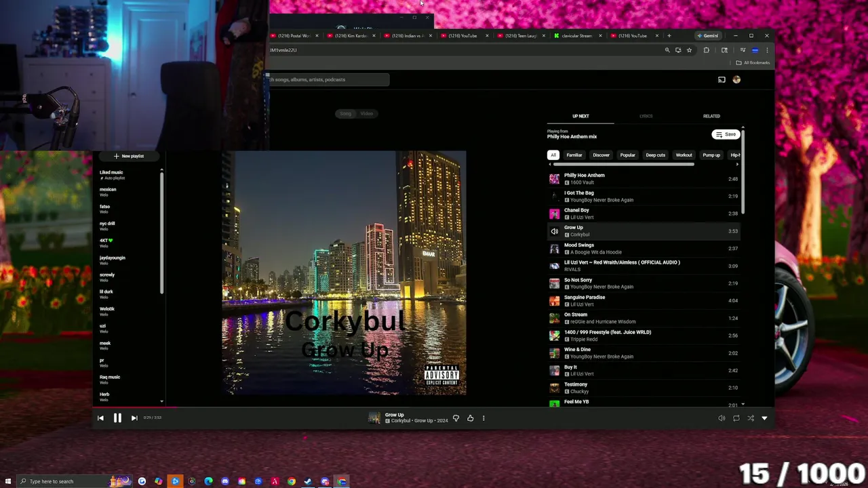Viewport: 868px width, 488px height.
Task: Play 1400 / 999 Freestyle from queue
Action: 643,335
